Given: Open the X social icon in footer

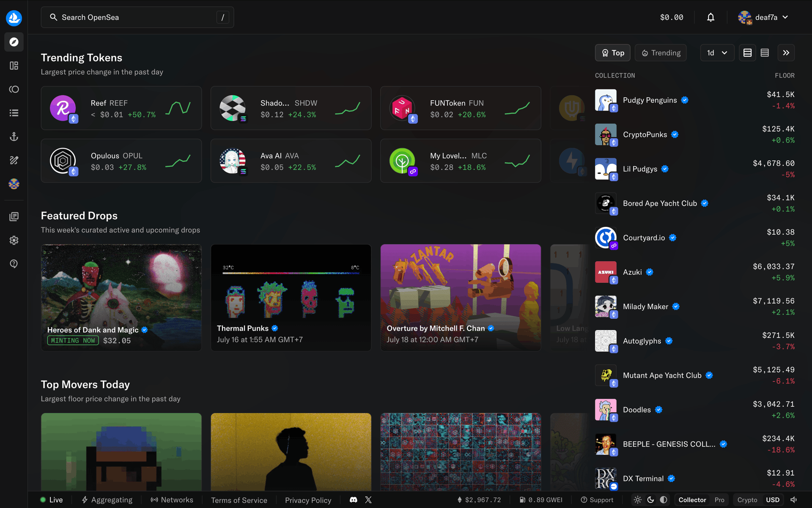Looking at the screenshot, I should tap(368, 500).
